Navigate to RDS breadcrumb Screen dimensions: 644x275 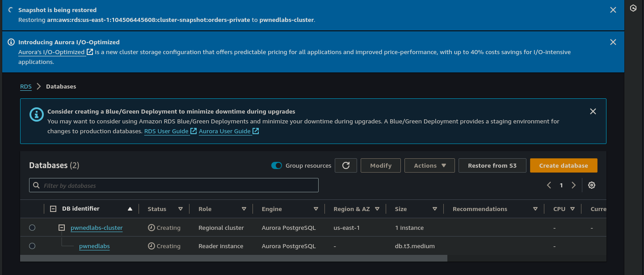[26, 86]
